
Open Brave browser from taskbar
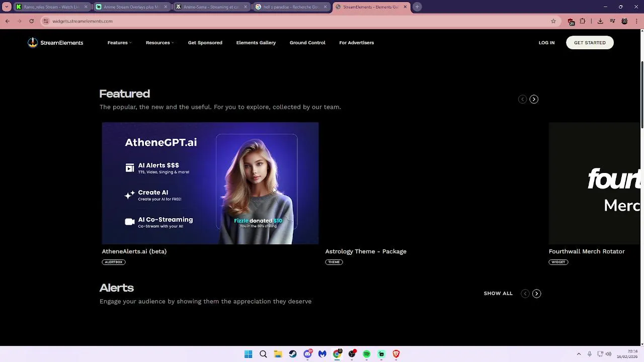396,354
